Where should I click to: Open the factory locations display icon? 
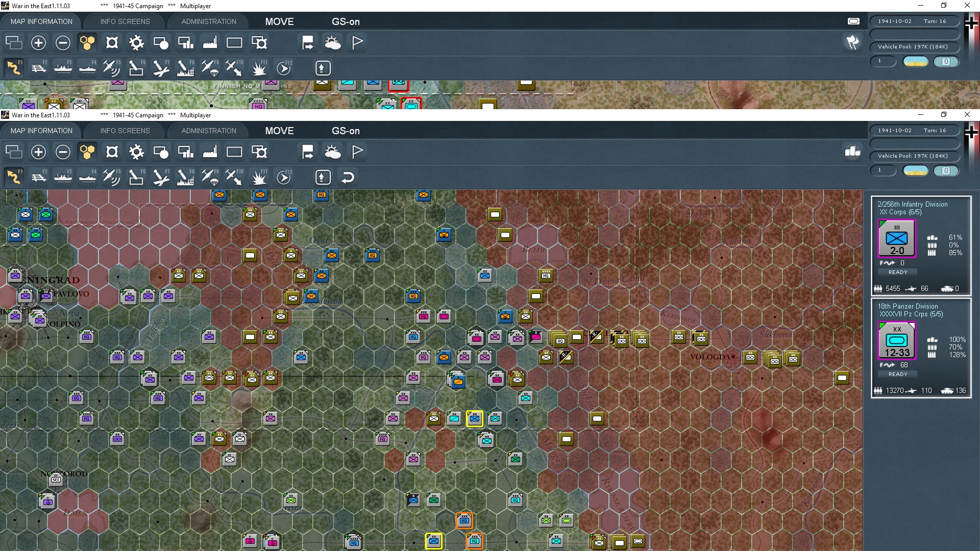click(210, 152)
